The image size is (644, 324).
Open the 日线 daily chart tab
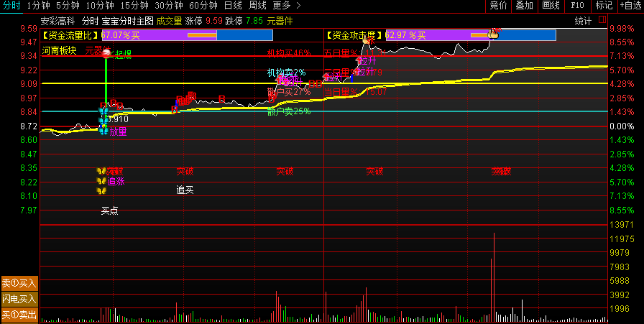coord(233,6)
